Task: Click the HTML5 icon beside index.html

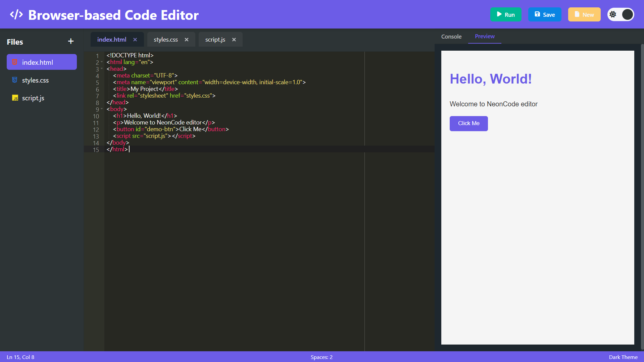Action: click(x=15, y=62)
